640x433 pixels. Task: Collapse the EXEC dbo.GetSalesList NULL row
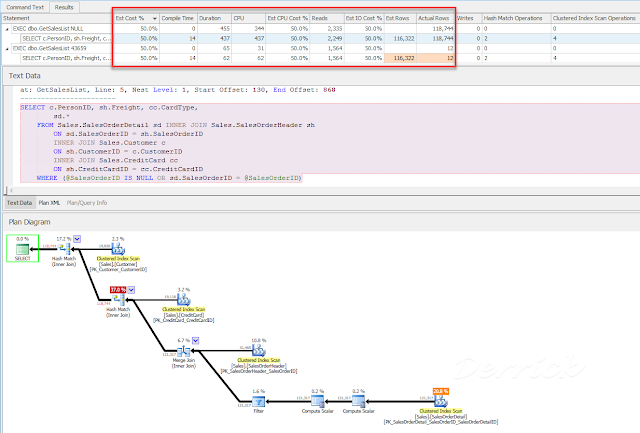7,29
